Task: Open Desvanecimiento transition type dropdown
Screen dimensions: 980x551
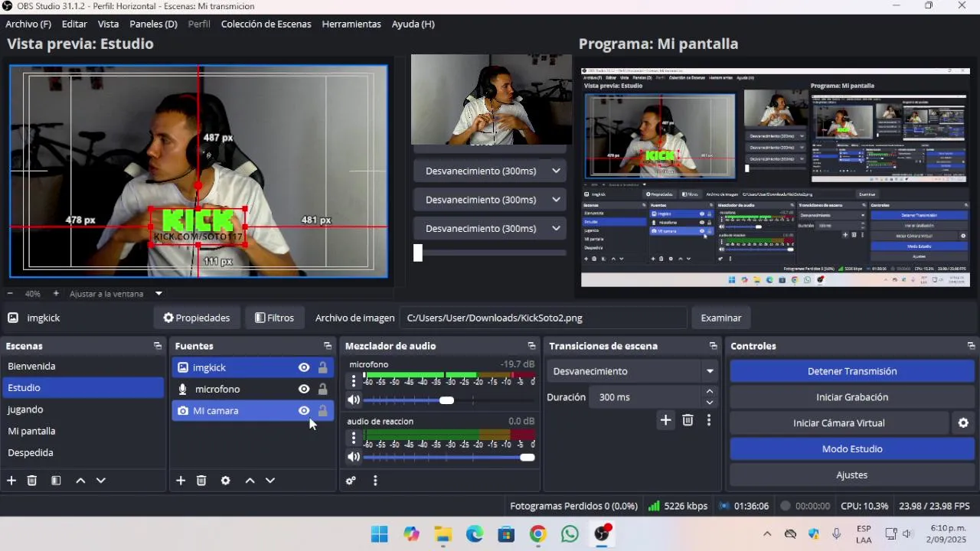Action: (x=632, y=371)
